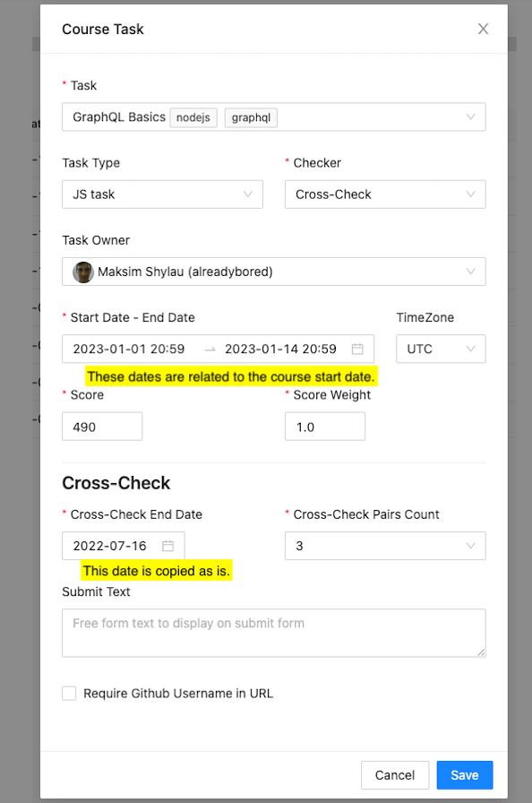The image size is (532, 803).
Task: Click Maksim Shylau's avatar picture
Action: tap(82, 272)
